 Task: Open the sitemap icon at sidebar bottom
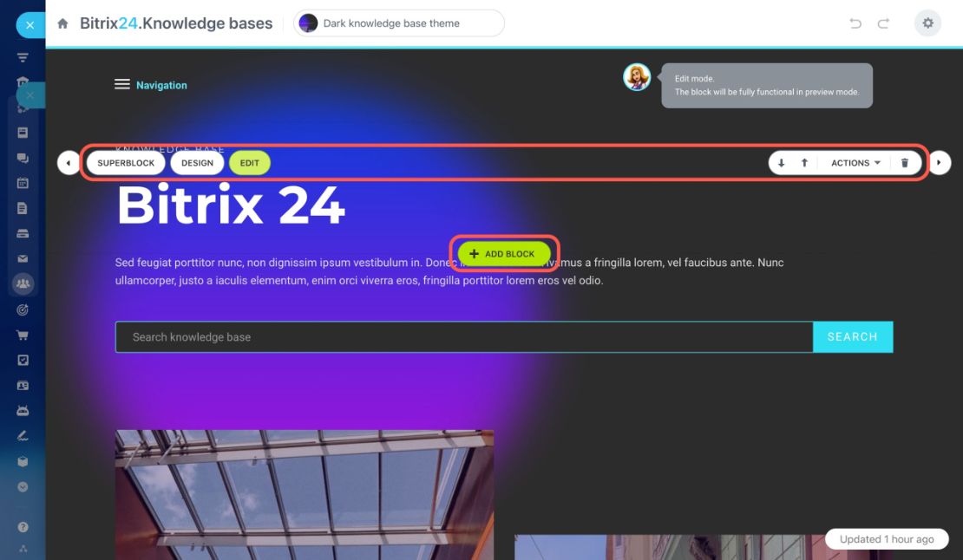[23, 549]
